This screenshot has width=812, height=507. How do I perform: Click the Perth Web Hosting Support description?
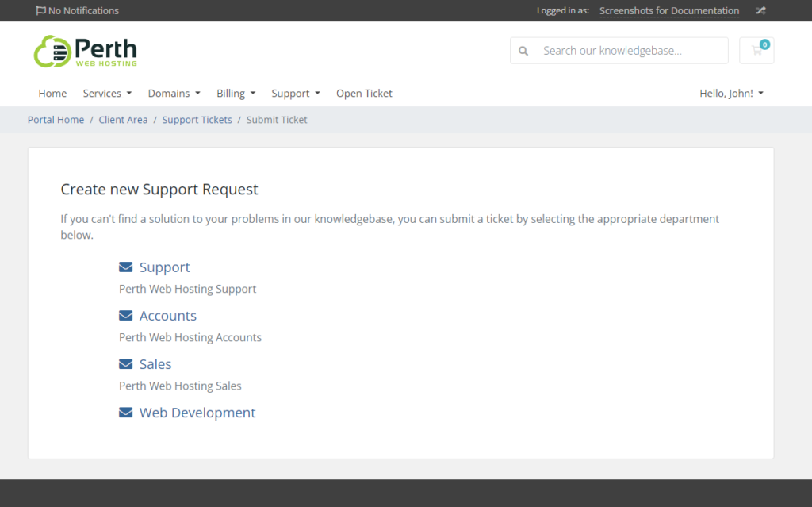(187, 289)
